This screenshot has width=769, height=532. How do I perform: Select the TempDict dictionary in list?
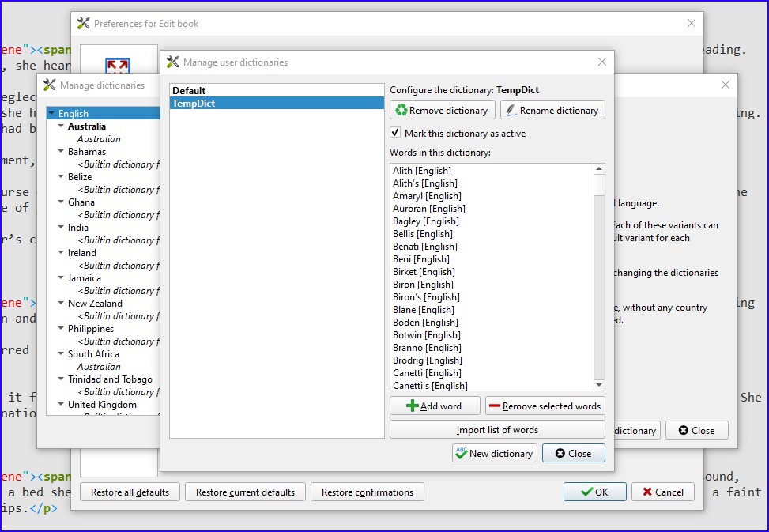[x=277, y=103]
